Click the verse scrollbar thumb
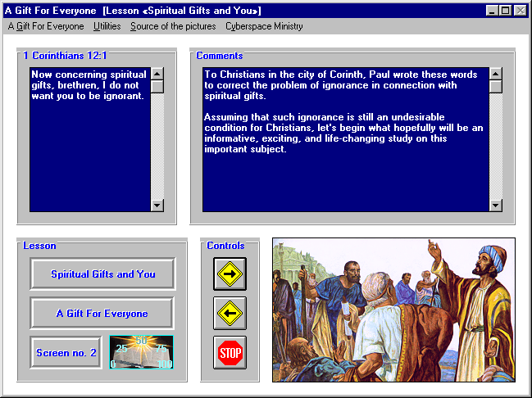Viewport: 532px width, 398px height. [x=157, y=87]
